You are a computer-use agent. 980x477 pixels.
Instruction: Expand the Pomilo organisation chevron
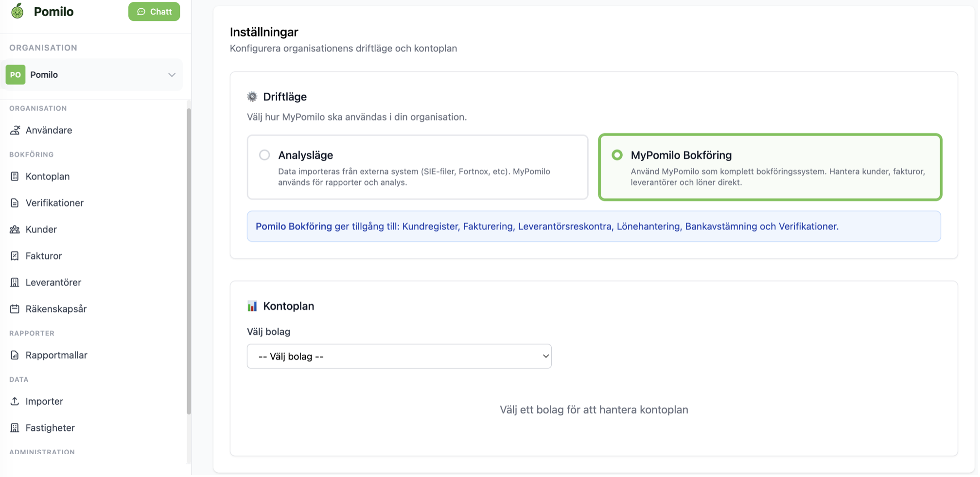click(x=172, y=75)
